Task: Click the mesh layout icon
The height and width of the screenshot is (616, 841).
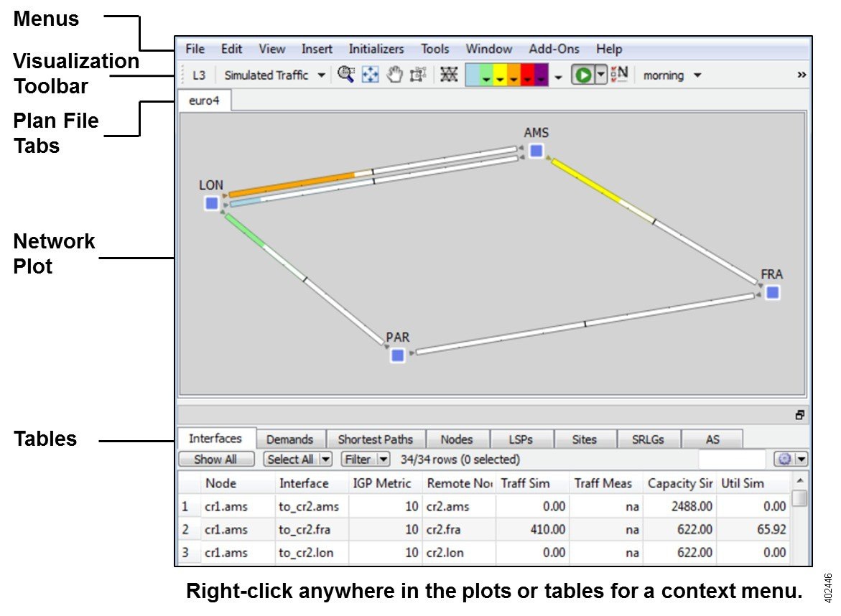Action: coord(449,75)
